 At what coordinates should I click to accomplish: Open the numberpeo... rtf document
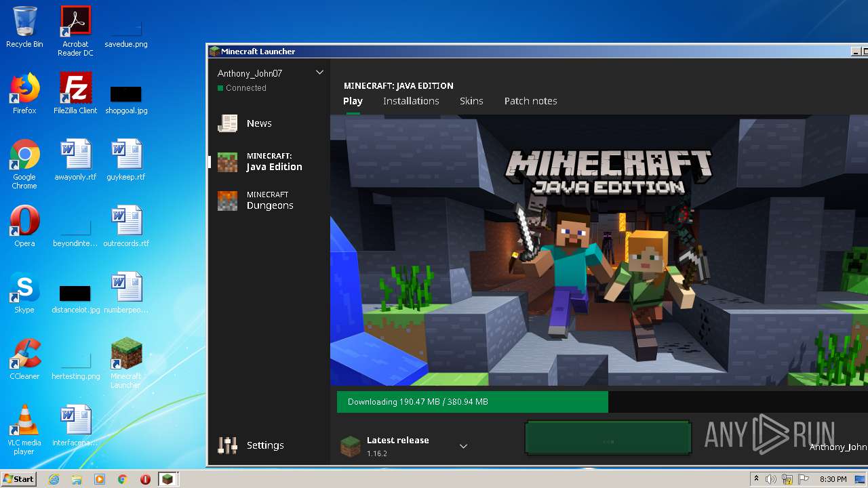point(126,293)
